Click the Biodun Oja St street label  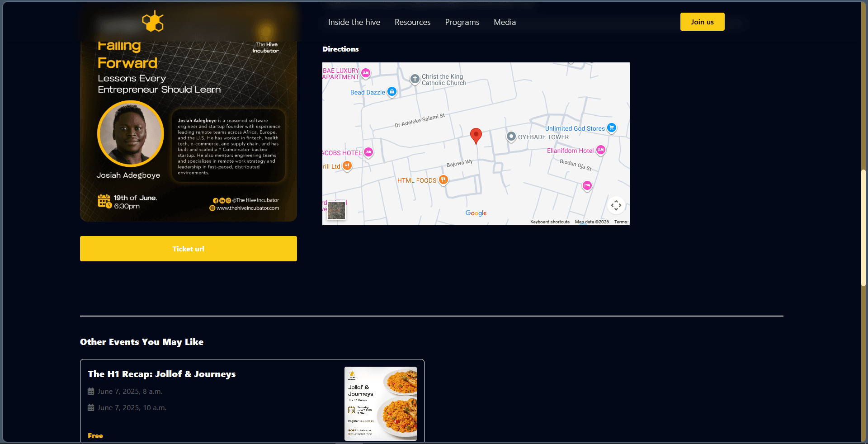tap(576, 165)
